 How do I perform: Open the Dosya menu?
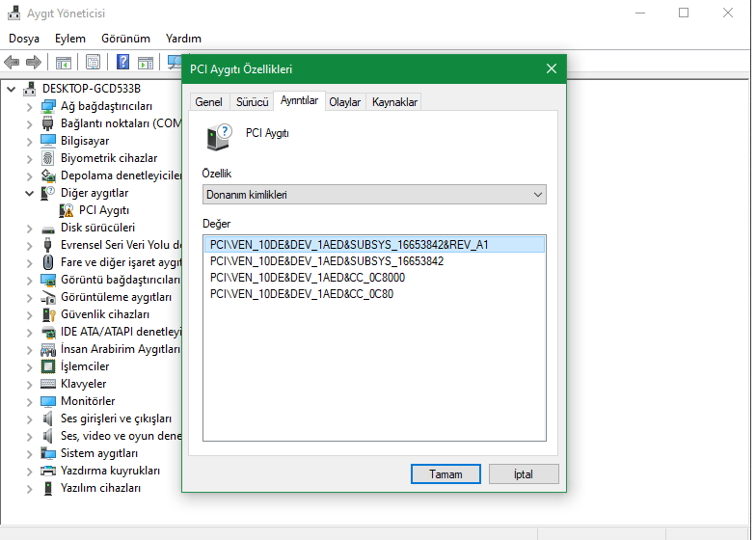(23, 39)
